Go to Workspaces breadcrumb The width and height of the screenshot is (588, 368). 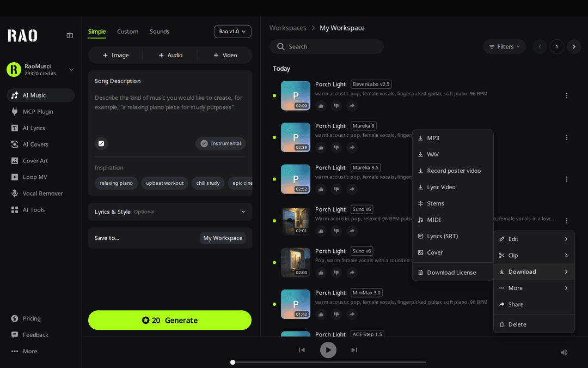288,28
